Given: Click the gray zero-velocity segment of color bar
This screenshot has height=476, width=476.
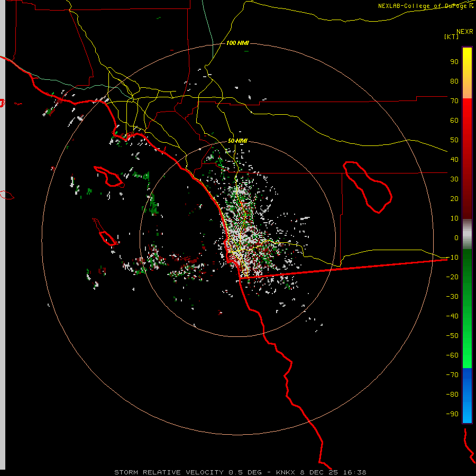Looking at the screenshot, I should click(467, 234).
